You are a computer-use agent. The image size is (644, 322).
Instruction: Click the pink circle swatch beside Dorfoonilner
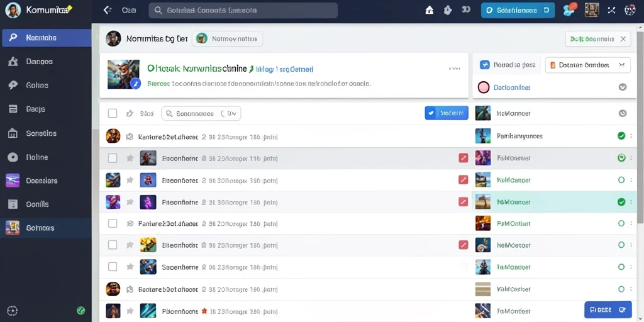(x=484, y=87)
